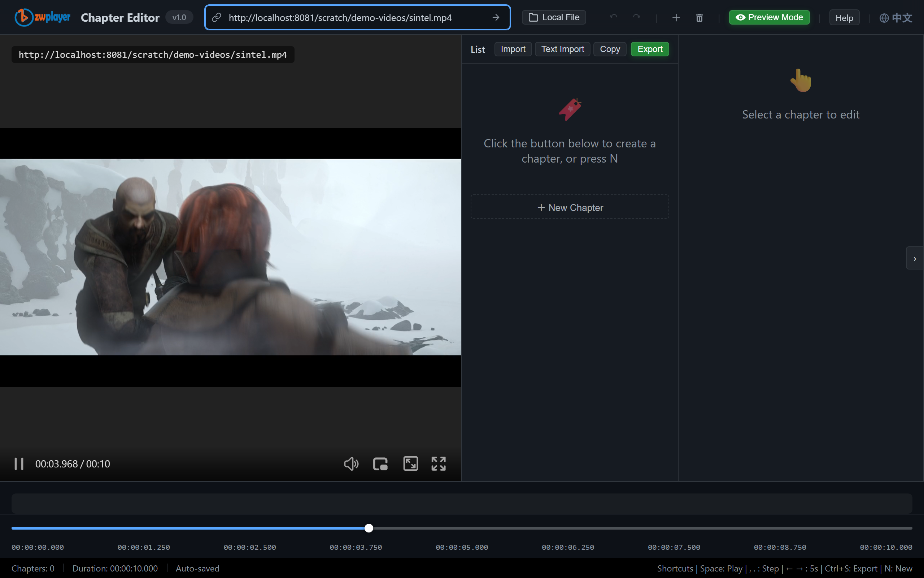Click the 00:00:10.000 timeline label
This screenshot has width=924, height=578.
[x=886, y=547]
